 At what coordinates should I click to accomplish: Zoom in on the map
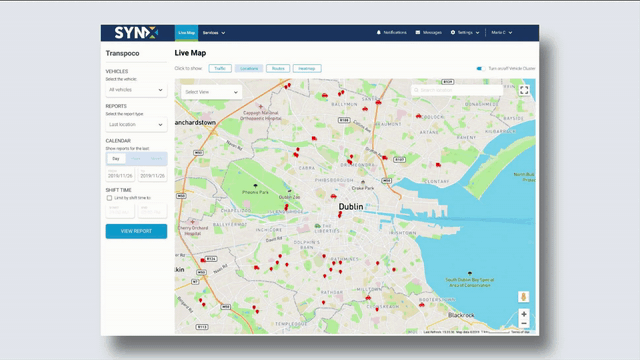[524, 314]
